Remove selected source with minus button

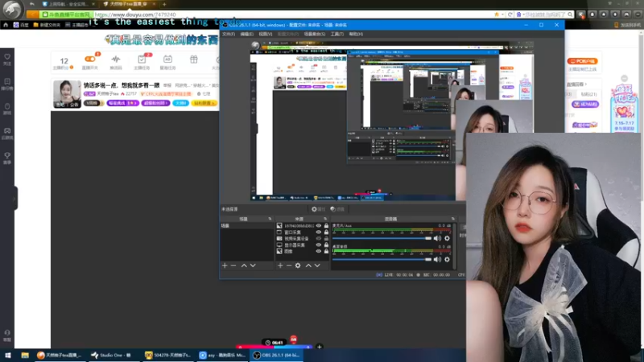click(289, 265)
